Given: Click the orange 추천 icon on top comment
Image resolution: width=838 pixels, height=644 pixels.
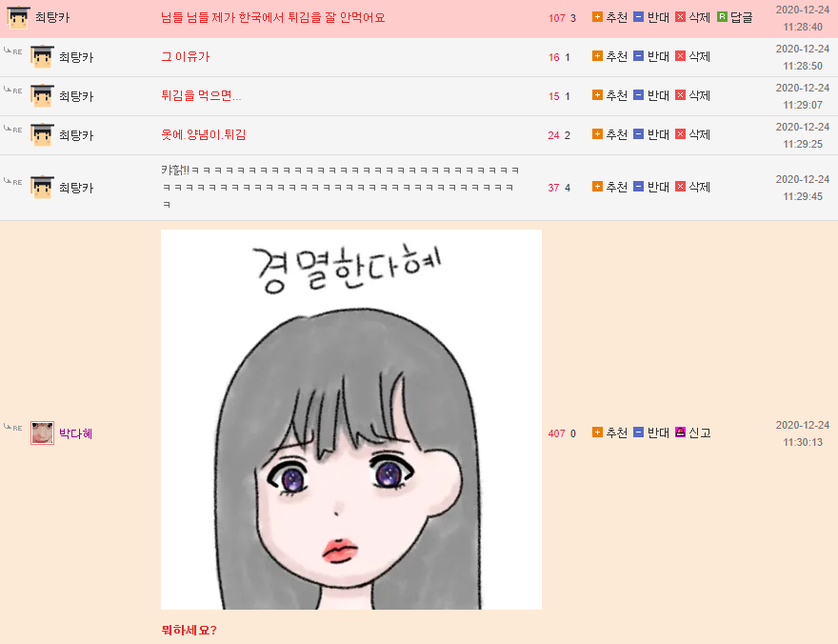Looking at the screenshot, I should (x=597, y=17).
